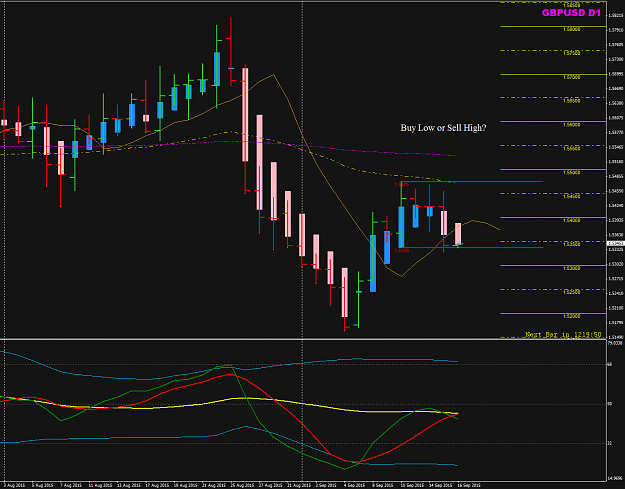
Task: Click the yellow 1.54000 level label
Action: click(x=572, y=220)
